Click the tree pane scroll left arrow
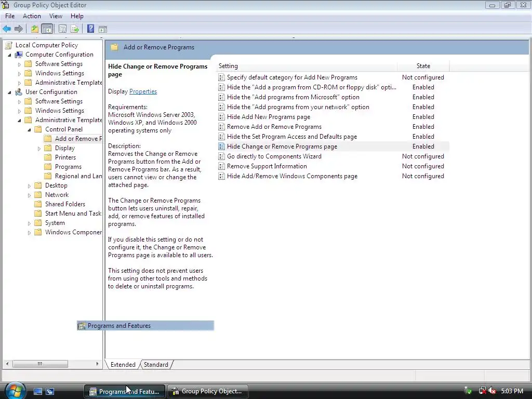Image resolution: width=532 pixels, height=399 pixels. (7, 364)
